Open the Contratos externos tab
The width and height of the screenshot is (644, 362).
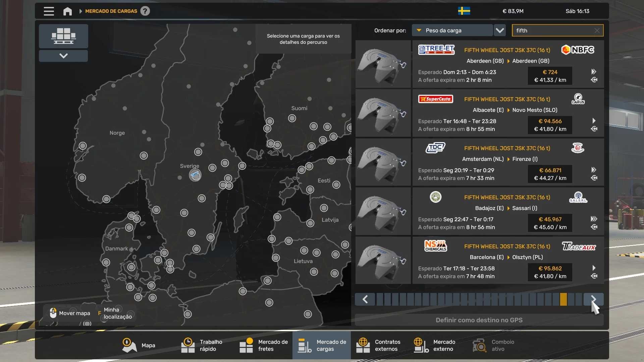[379, 345]
